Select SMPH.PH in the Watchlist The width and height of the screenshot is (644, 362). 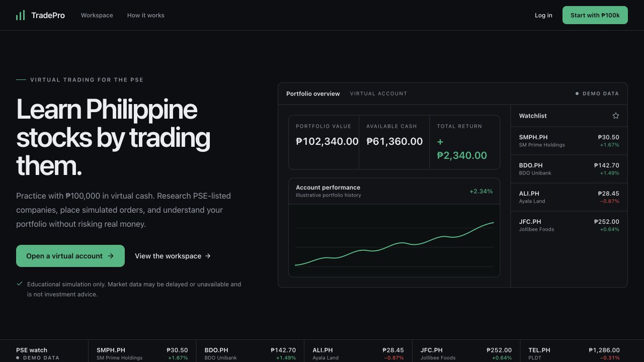click(x=569, y=141)
